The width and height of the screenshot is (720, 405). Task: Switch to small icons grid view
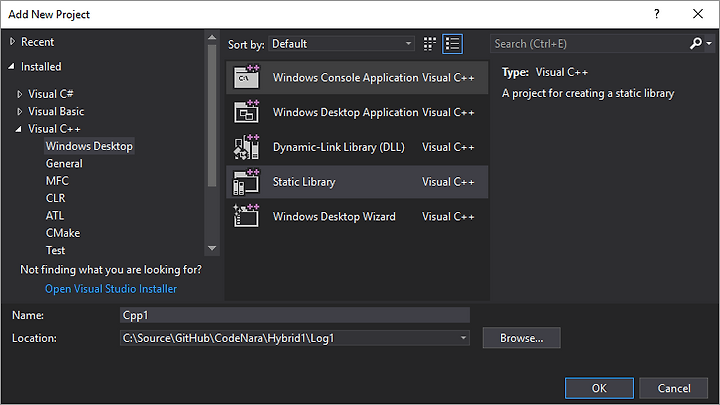point(429,44)
